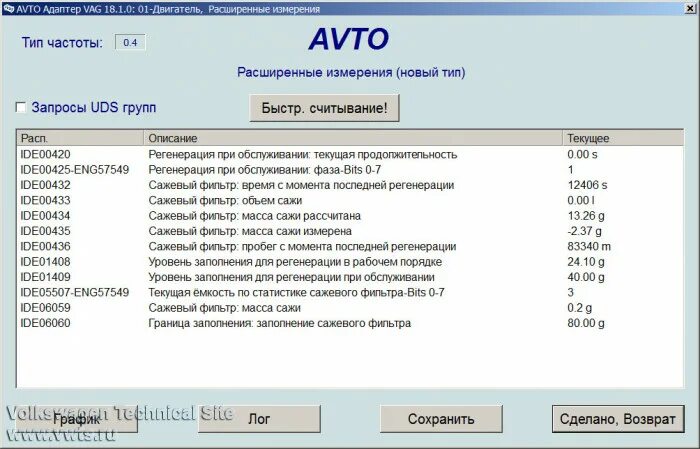Select row IDE00425-ENG57549
Image resolution: width=700 pixels, height=449 pixels.
coord(350,170)
